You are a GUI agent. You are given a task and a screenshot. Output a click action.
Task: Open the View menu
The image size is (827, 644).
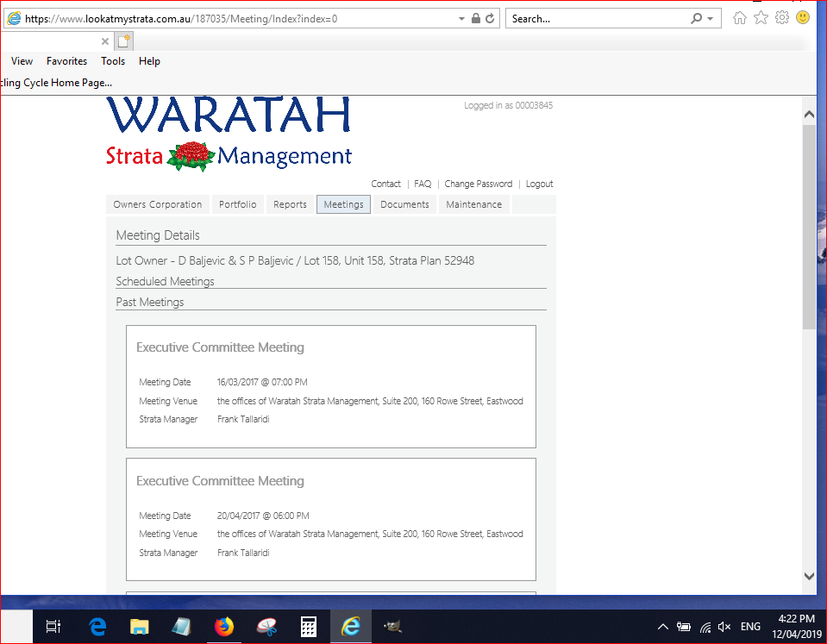[x=22, y=61]
